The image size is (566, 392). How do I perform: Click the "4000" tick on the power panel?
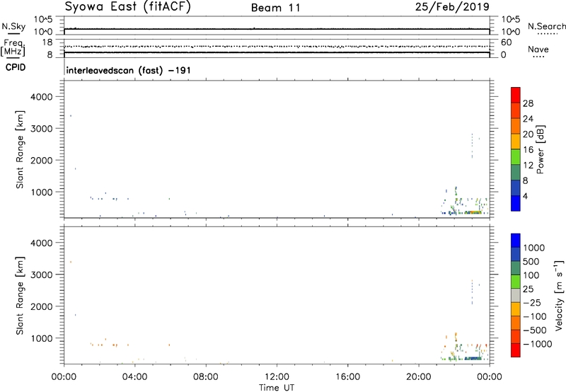coord(41,97)
